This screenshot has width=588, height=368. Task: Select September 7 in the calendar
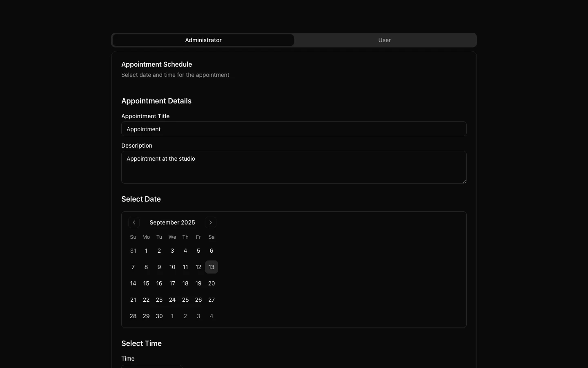click(x=133, y=267)
